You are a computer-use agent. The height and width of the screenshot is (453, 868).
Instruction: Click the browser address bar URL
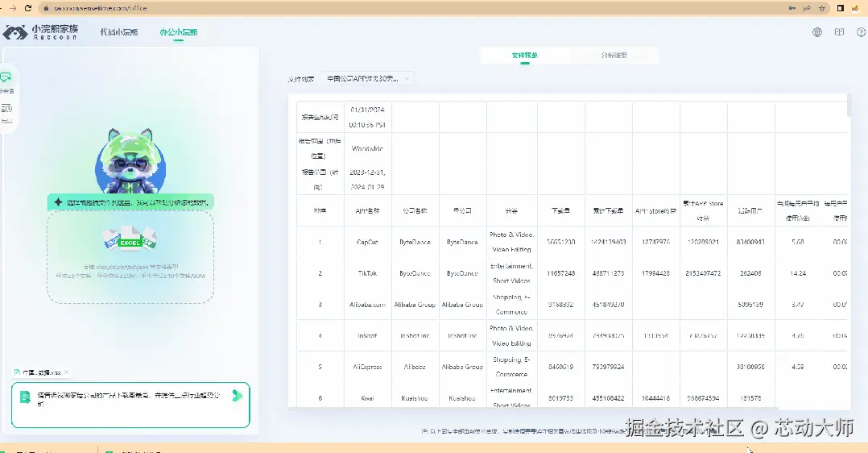tap(101, 8)
